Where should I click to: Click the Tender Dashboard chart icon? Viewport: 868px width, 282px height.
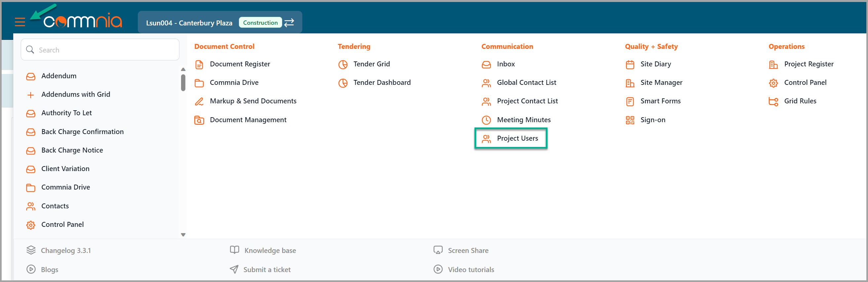[343, 83]
